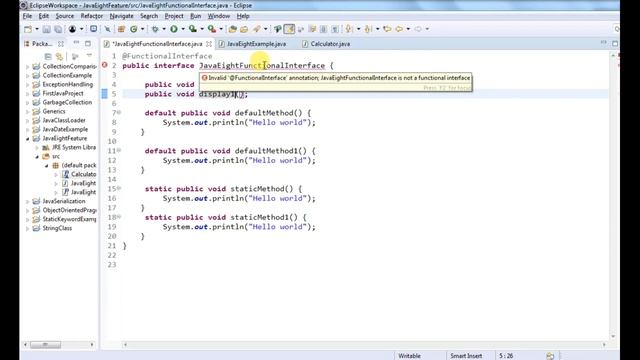Image resolution: width=640 pixels, height=360 pixels.
Task: Maximize the Package Explorer view
Action: click(x=88, y=43)
